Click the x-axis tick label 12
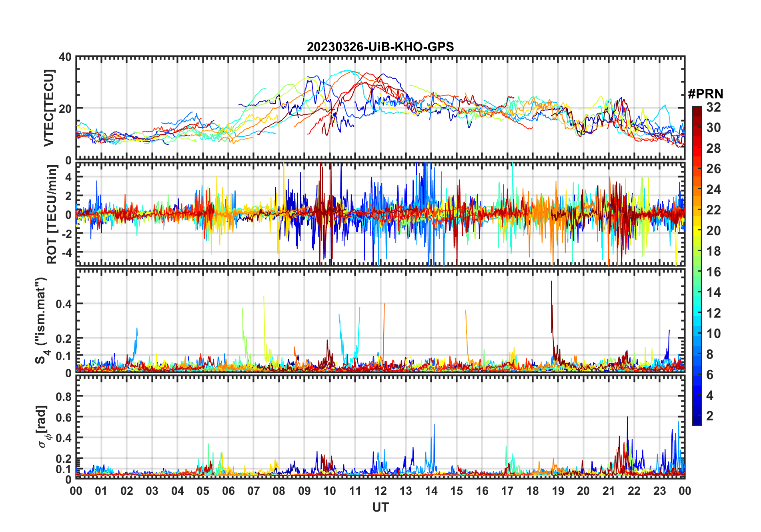The height and width of the screenshot is (532, 761). (x=380, y=491)
